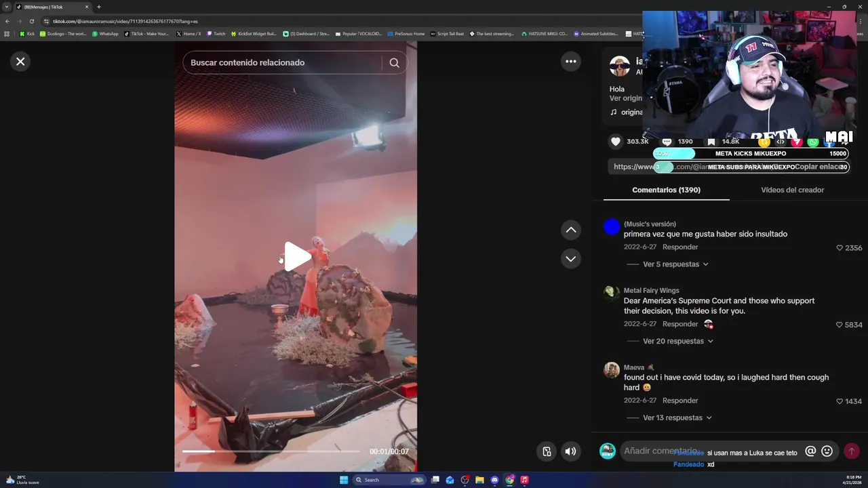The width and height of the screenshot is (868, 488).
Task: Open the Duolingo bookmark
Action: click(63, 34)
